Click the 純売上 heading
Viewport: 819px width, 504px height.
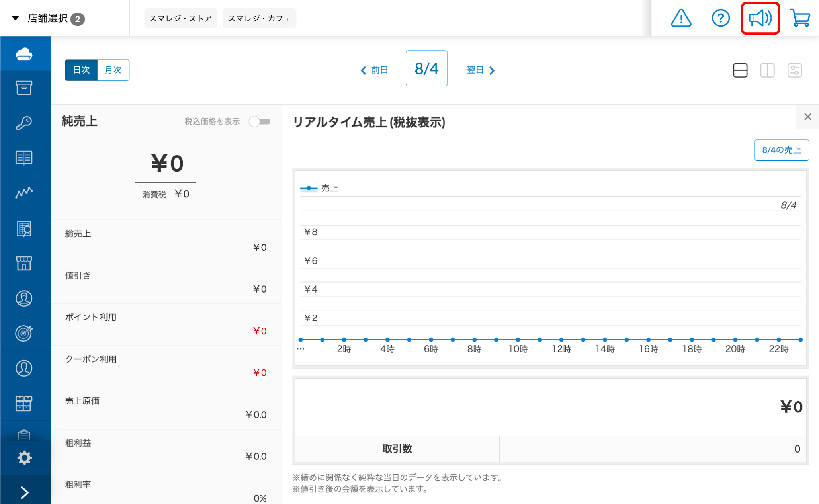tap(80, 121)
